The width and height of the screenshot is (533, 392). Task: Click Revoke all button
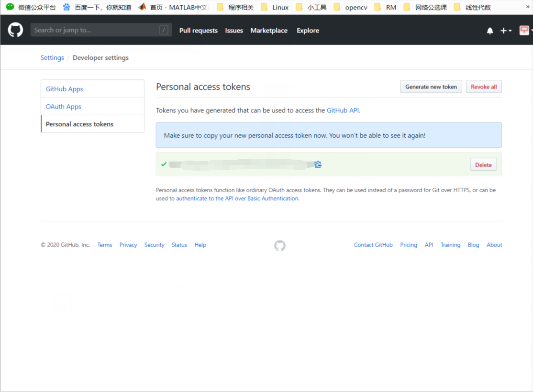pyautogui.click(x=484, y=87)
